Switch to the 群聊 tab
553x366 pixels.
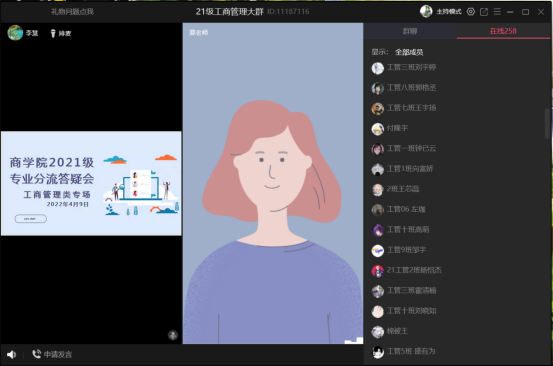point(410,31)
